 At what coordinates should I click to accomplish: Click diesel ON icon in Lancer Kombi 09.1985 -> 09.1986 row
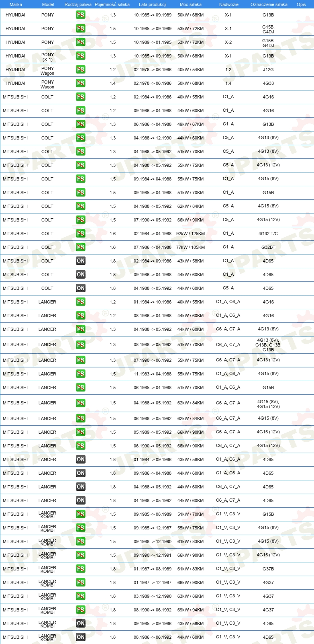coord(81,623)
